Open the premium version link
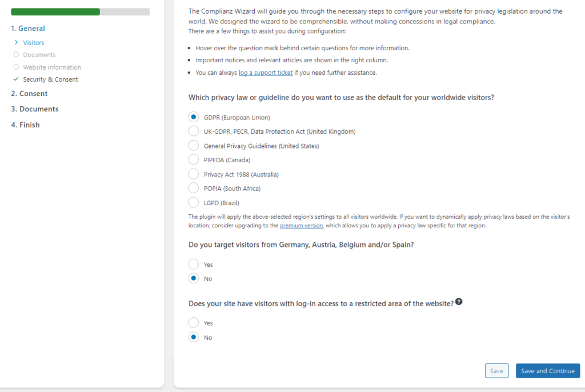585x392 pixels. [301, 226]
